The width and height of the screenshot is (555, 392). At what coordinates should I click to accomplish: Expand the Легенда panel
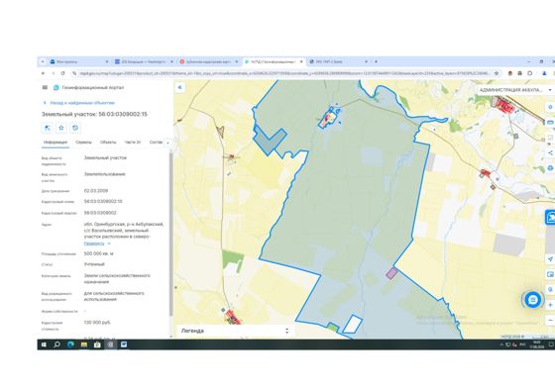pyautogui.click(x=236, y=331)
